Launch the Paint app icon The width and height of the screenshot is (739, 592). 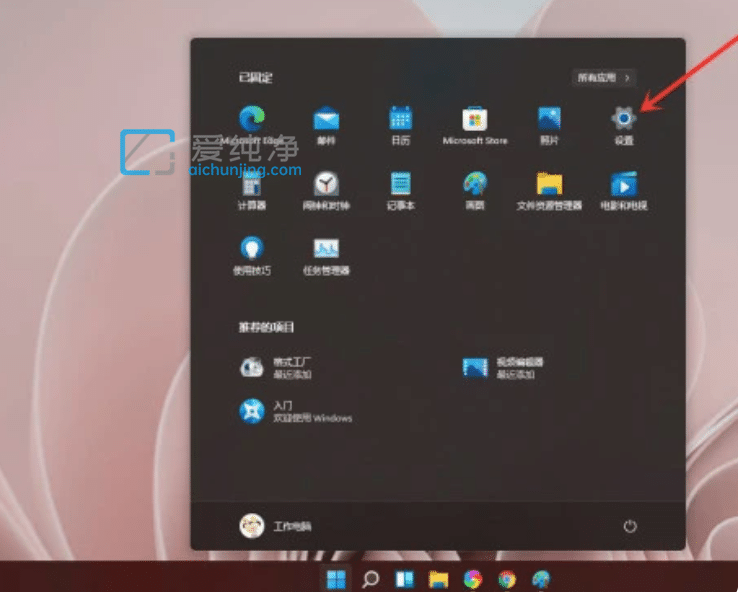click(475, 183)
